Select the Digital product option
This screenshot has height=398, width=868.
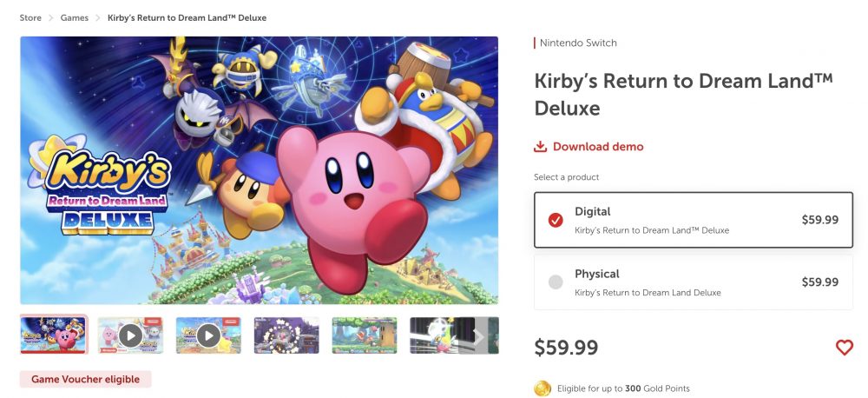click(x=693, y=220)
